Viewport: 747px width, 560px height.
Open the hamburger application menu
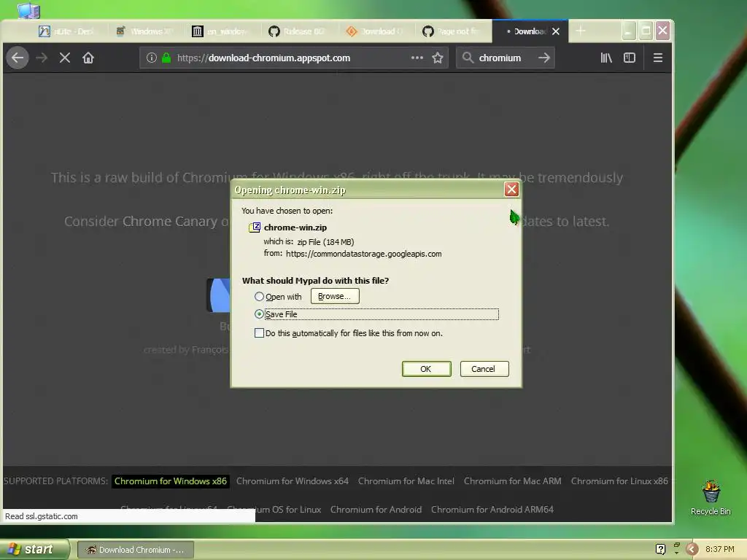658,58
